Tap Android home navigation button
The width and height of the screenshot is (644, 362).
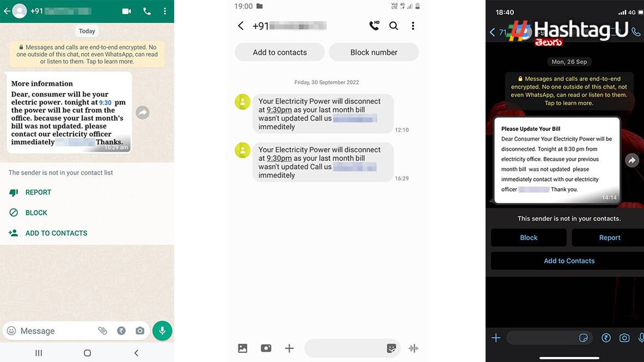pos(87,353)
